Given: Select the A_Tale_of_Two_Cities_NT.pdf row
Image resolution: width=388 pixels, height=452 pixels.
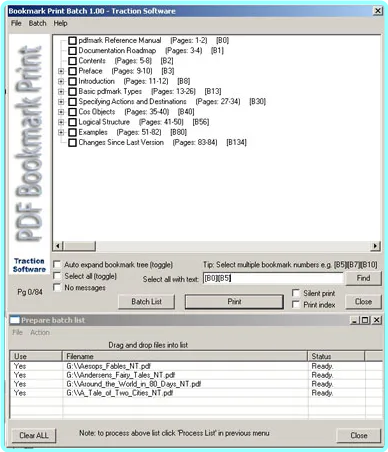Looking at the screenshot, I should pos(196,393).
